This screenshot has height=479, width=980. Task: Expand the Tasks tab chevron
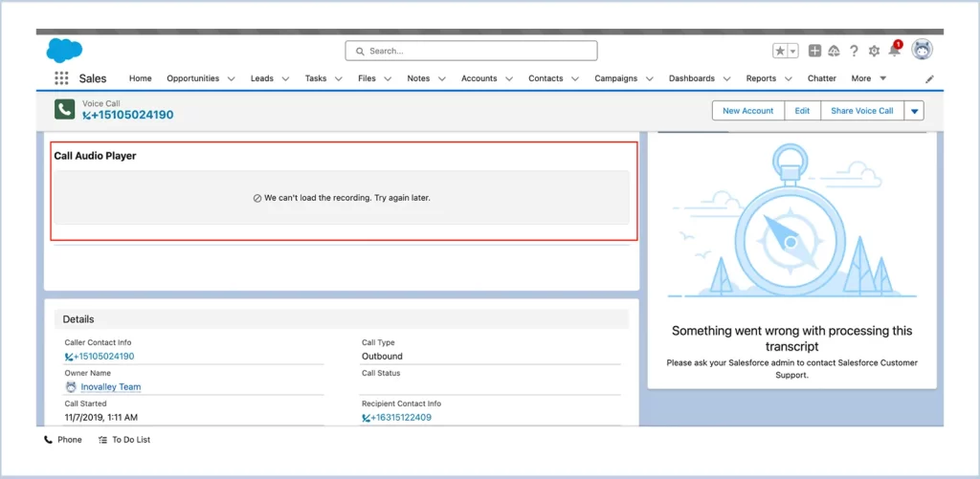[x=339, y=78]
